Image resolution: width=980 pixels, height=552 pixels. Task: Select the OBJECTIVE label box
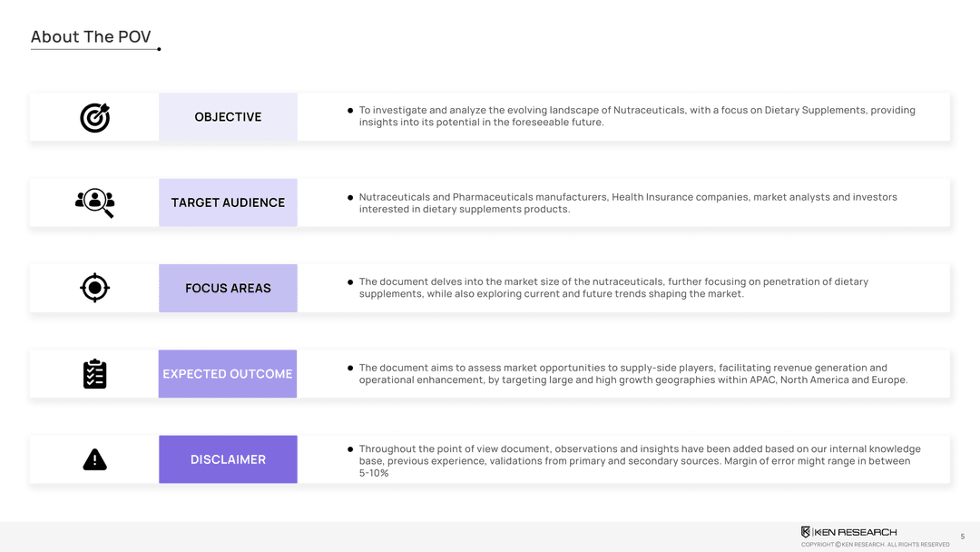pos(228,117)
